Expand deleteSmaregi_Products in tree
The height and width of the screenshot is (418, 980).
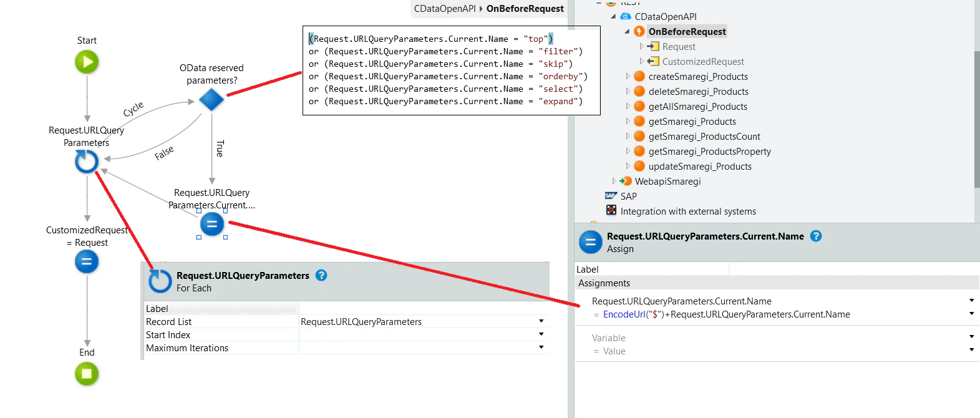(628, 91)
